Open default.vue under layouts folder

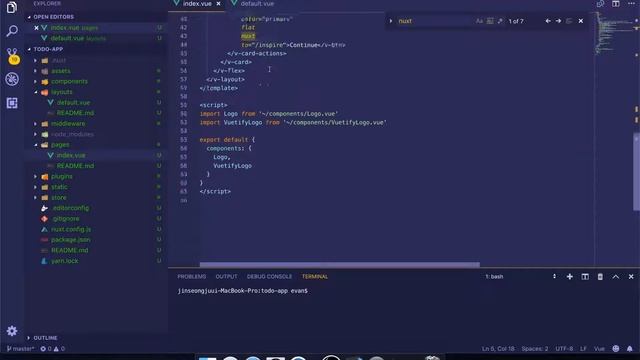click(73, 102)
